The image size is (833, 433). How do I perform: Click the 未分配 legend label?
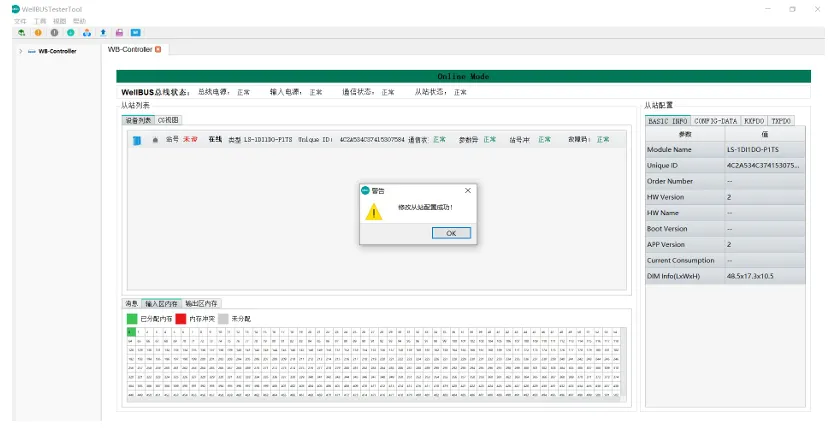click(x=241, y=319)
